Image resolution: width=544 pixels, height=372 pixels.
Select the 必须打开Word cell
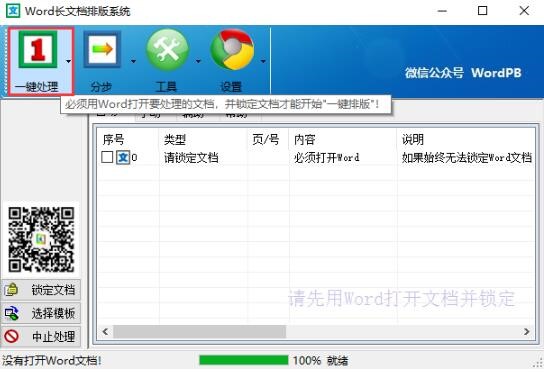(x=326, y=158)
